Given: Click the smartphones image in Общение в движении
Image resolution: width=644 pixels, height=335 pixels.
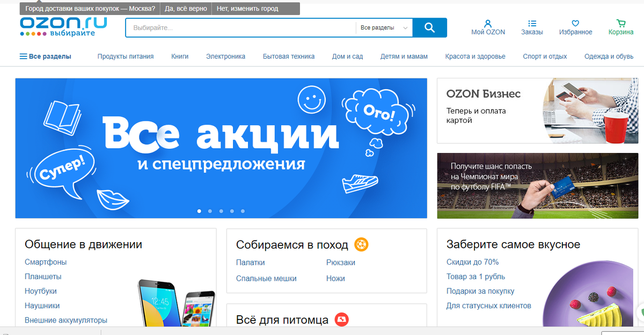Looking at the screenshot, I should coord(176,302).
